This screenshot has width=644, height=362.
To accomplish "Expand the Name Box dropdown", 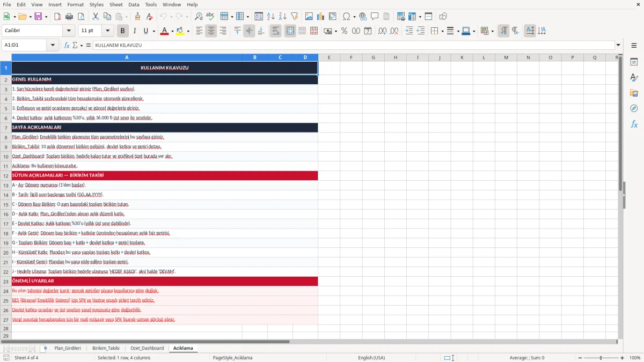I will (x=53, y=45).
